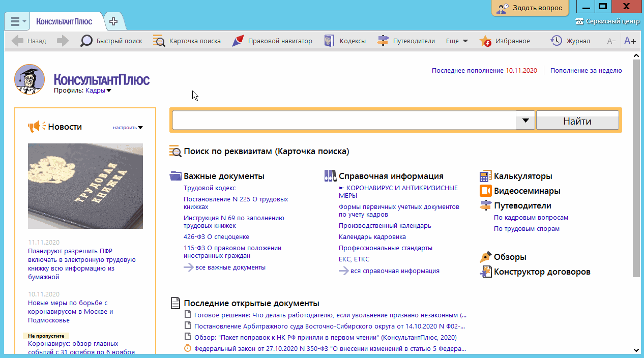The image size is (644, 358).
Task: Open Профессиональные стандарты link
Action: point(386,248)
